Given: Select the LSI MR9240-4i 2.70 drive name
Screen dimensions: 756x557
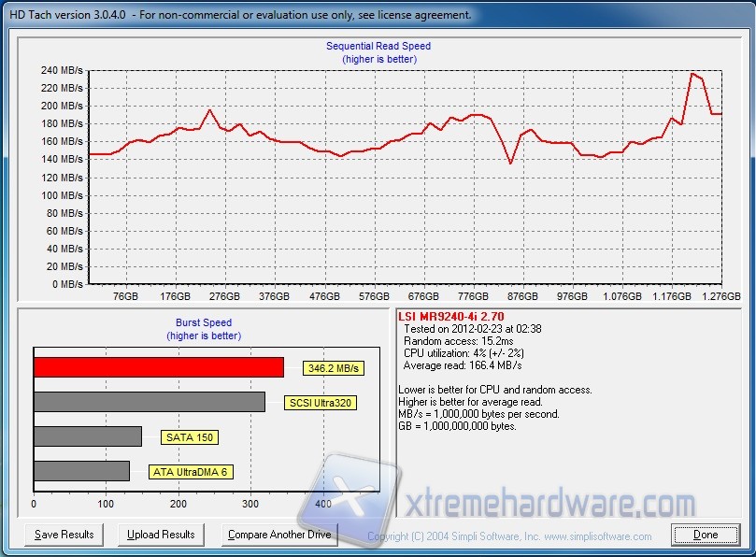Looking at the screenshot, I should [449, 318].
